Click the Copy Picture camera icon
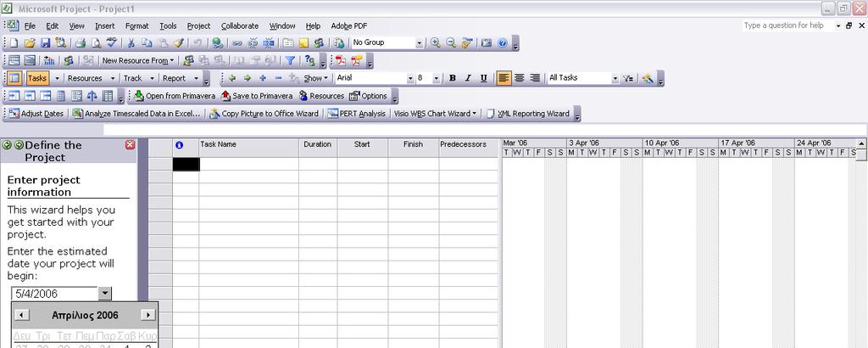The width and height of the screenshot is (868, 348). (487, 42)
